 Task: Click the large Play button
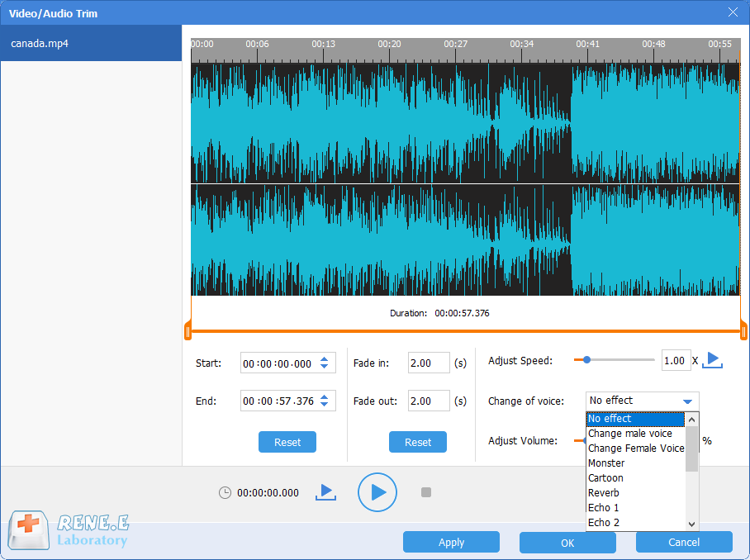click(x=377, y=492)
